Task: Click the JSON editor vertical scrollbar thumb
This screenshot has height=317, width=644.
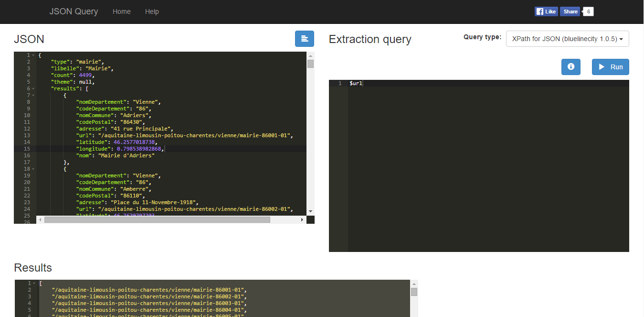Action: (310, 64)
